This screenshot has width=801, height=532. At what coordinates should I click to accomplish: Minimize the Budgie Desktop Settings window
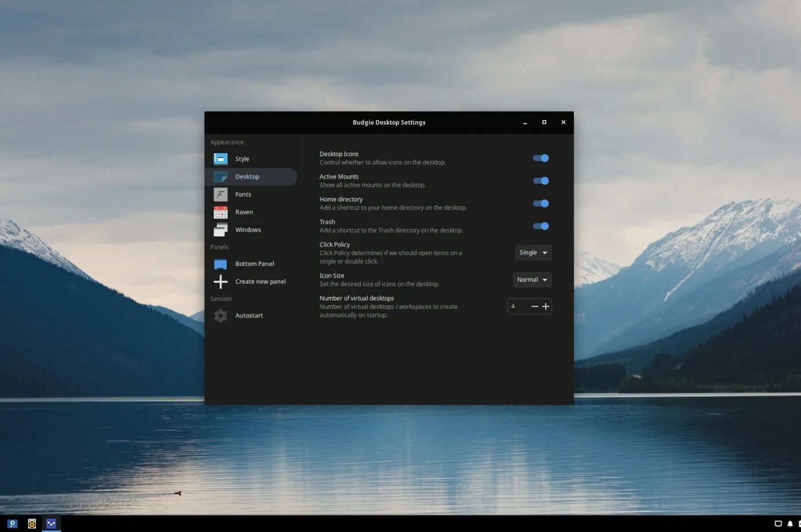[x=525, y=122]
